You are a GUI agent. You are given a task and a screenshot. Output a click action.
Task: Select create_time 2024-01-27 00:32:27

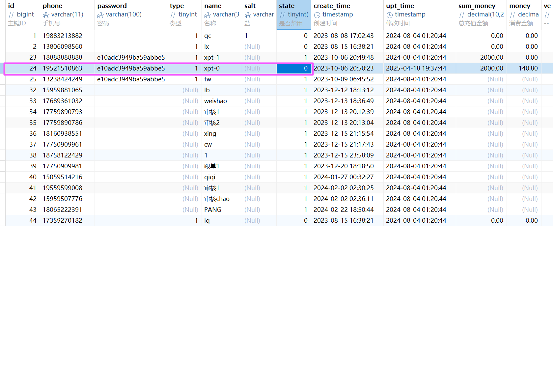(x=347, y=177)
